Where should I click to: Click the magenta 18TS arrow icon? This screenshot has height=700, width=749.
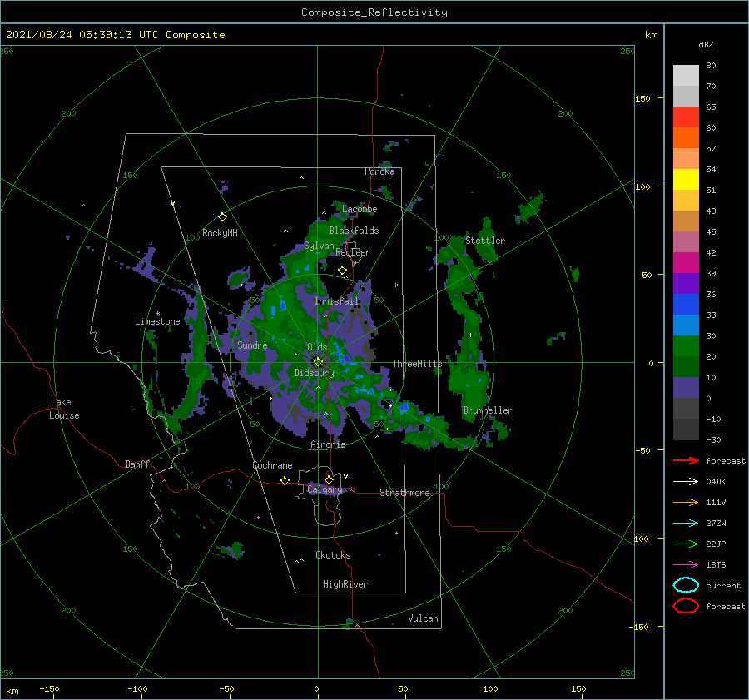686,565
